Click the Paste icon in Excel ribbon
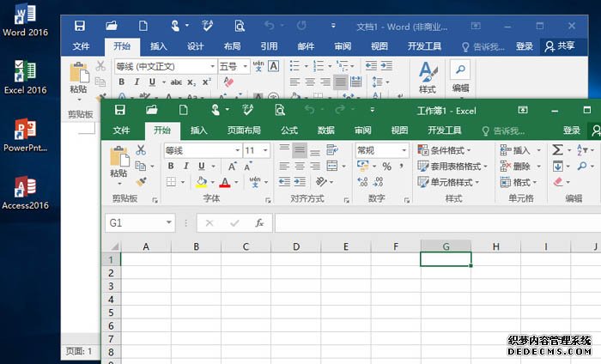The width and height of the screenshot is (601, 364). pyautogui.click(x=118, y=158)
